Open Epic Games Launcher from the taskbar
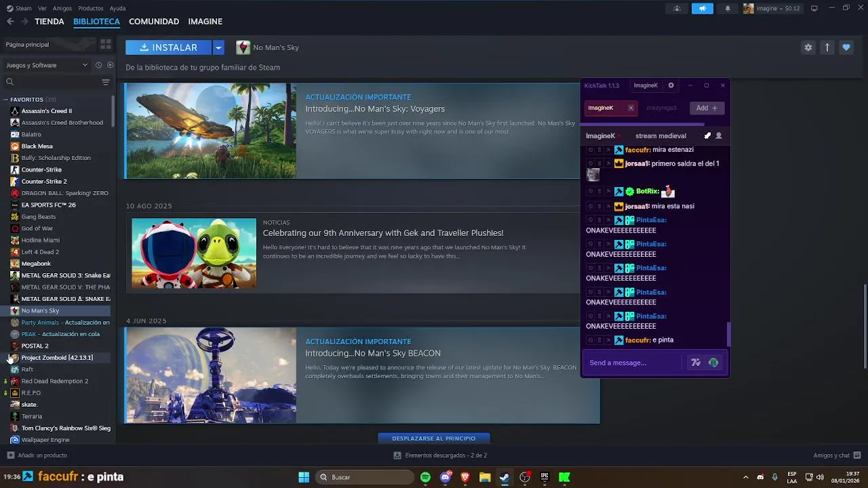Viewport: 868px width, 488px height. (545, 477)
